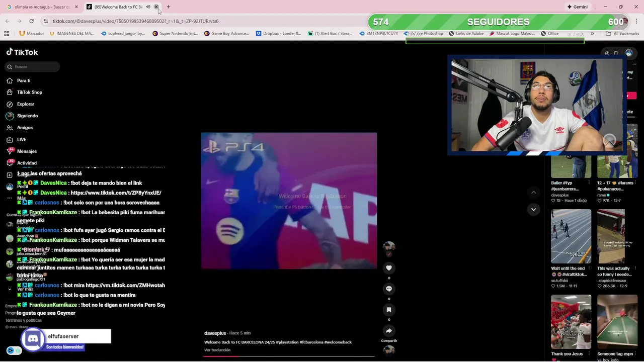Open Links de Adobe bookmark
644x362 pixels.
click(x=466, y=34)
